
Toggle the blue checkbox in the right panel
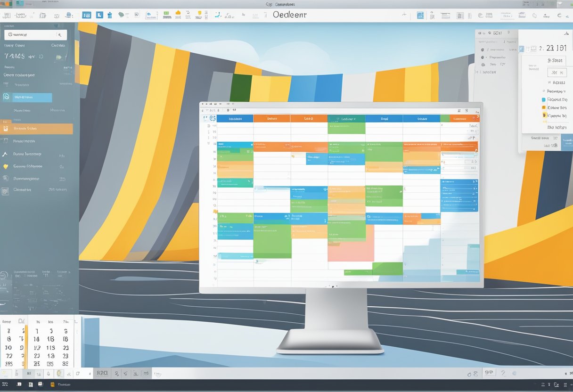[x=543, y=100]
